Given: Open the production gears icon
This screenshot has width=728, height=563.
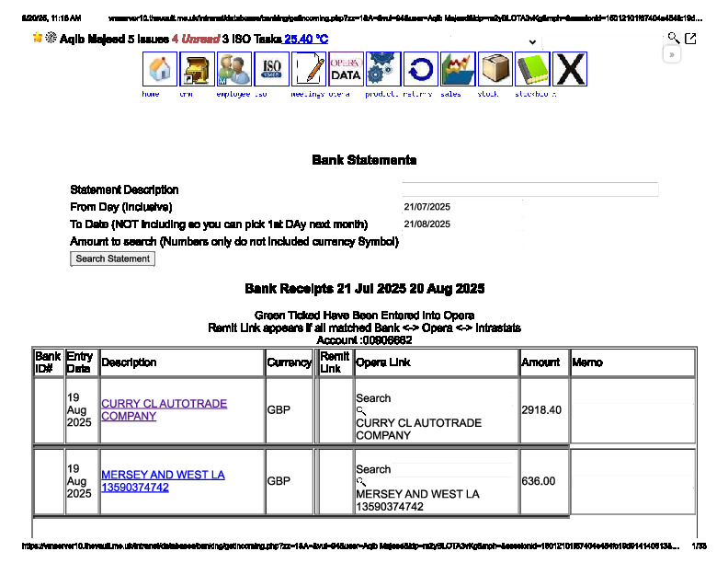Looking at the screenshot, I should click(x=383, y=70).
